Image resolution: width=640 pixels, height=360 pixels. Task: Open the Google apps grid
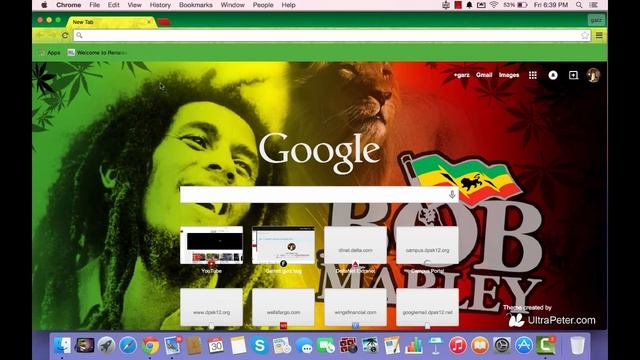pos(533,75)
